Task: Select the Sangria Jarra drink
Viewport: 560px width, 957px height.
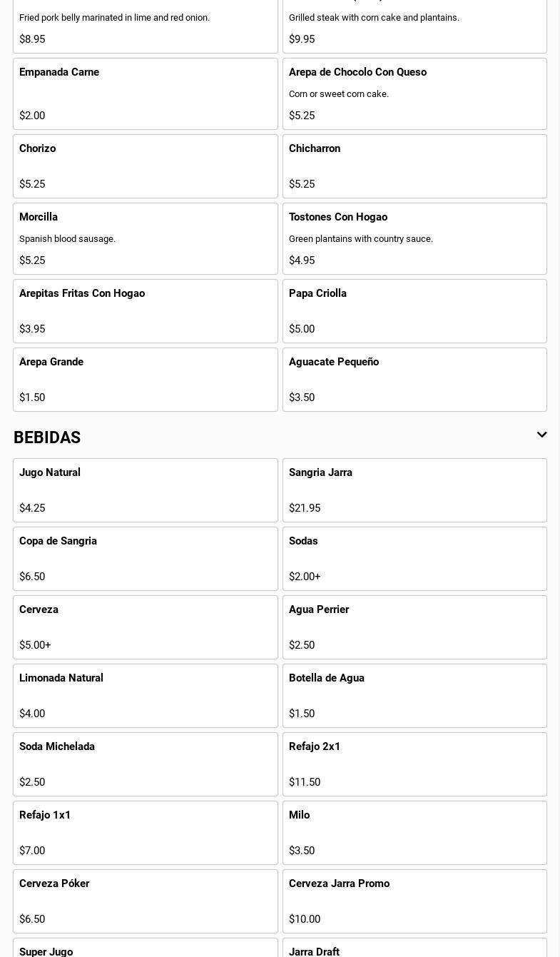Action: 414,490
